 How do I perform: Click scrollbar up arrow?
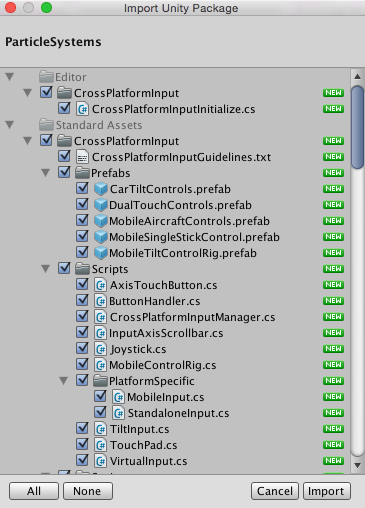(358, 77)
